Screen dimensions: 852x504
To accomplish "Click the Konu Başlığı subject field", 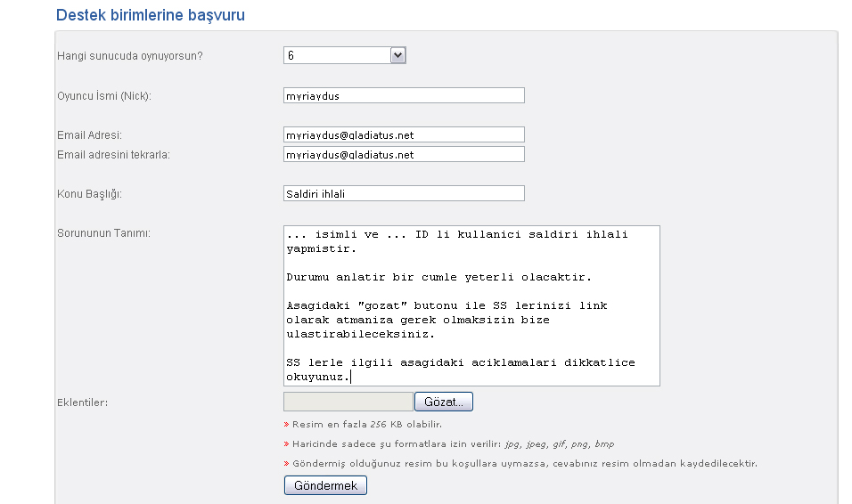I will [x=404, y=193].
